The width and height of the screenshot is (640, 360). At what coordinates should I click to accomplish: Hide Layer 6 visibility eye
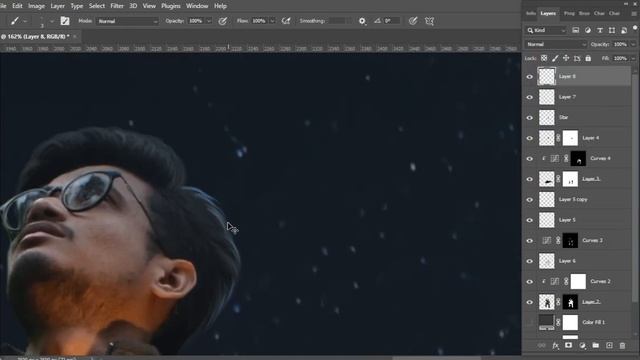click(x=530, y=261)
